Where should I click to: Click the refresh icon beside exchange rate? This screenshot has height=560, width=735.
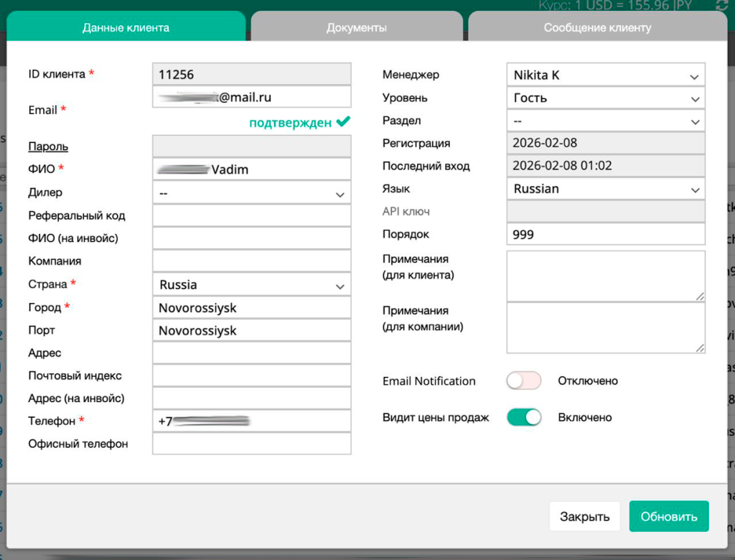(x=722, y=5)
